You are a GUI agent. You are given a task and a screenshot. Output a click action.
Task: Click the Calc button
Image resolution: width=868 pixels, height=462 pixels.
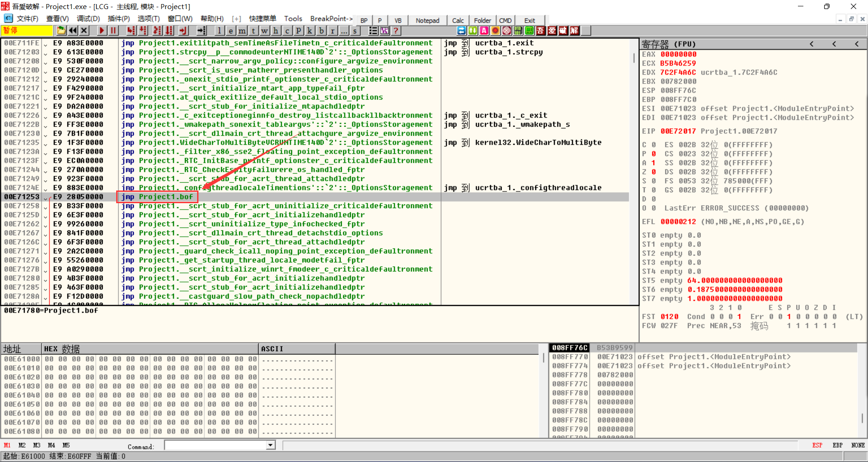[458, 20]
